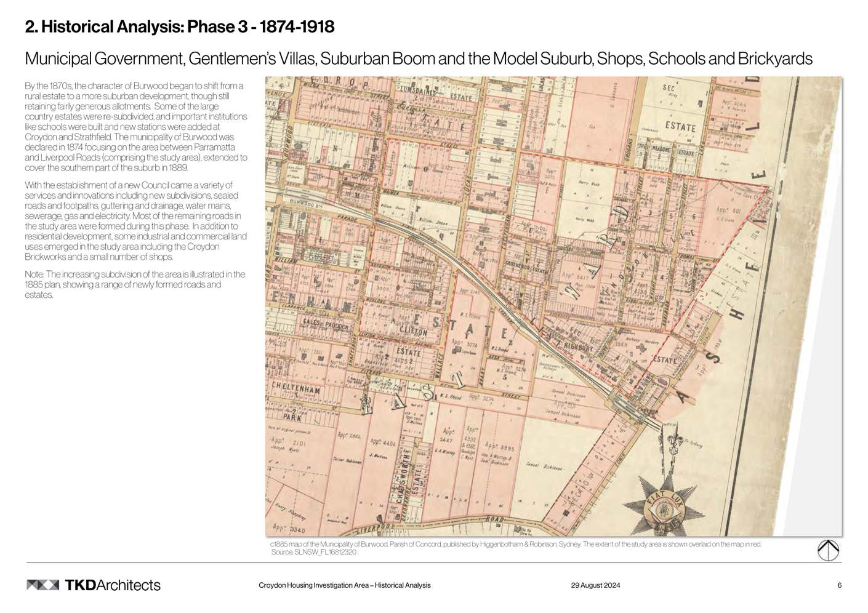This screenshot has height=613, width=868.
Task: Click the 'Municipal Government, Gentlemen's Villas' subtitle
Action: [x=418, y=58]
